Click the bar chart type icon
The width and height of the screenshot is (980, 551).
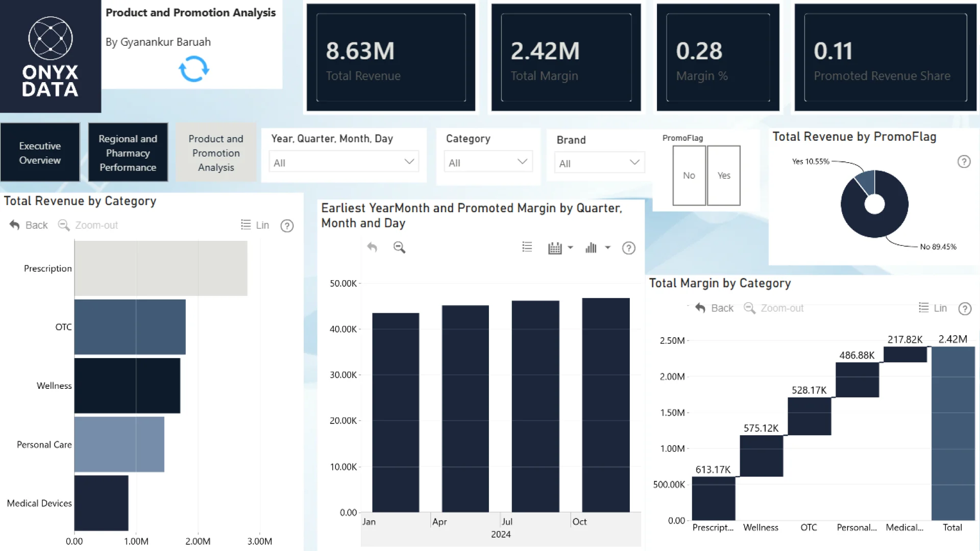click(591, 248)
